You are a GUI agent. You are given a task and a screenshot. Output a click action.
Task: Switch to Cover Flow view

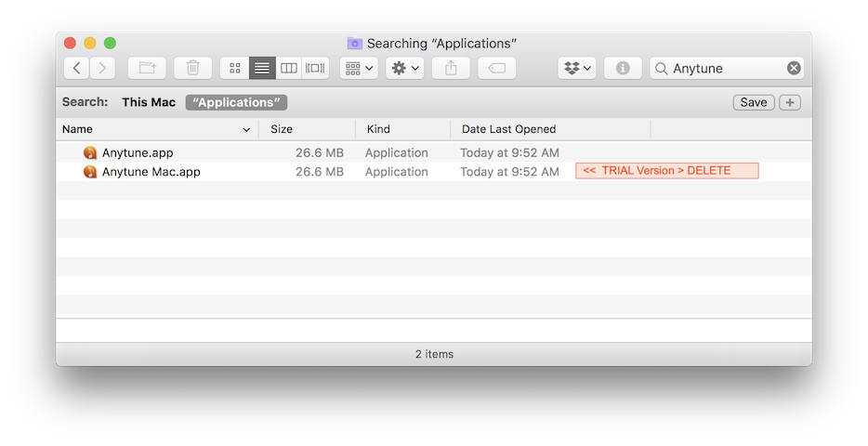pos(315,68)
